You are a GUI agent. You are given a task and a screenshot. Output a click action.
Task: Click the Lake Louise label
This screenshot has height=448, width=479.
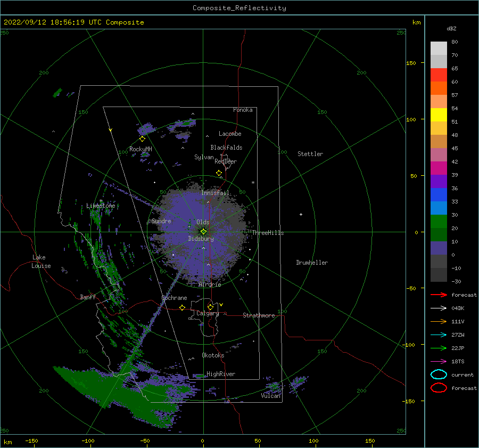pos(41,262)
